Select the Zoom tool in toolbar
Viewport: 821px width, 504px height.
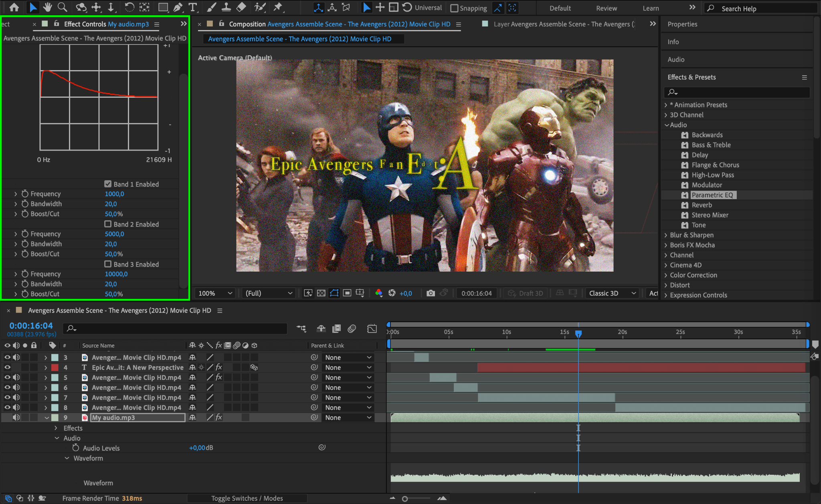(x=62, y=7)
